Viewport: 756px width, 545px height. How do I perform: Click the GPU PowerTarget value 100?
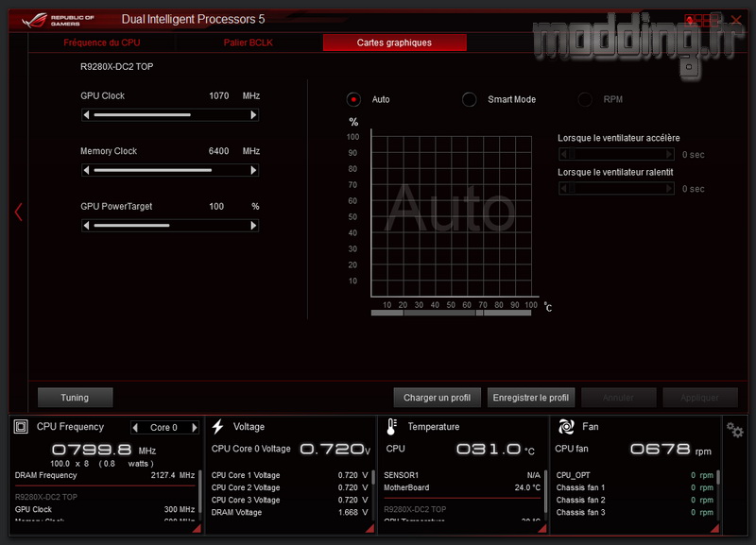(216, 207)
